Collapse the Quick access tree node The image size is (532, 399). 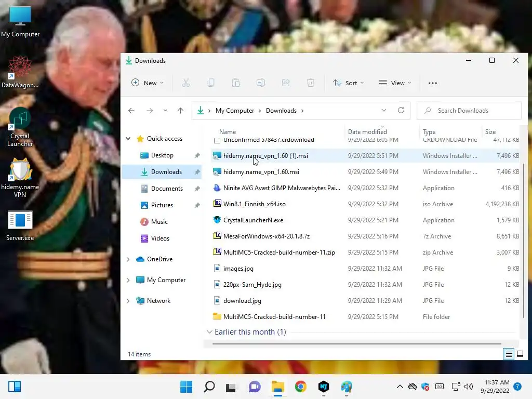tap(128, 138)
